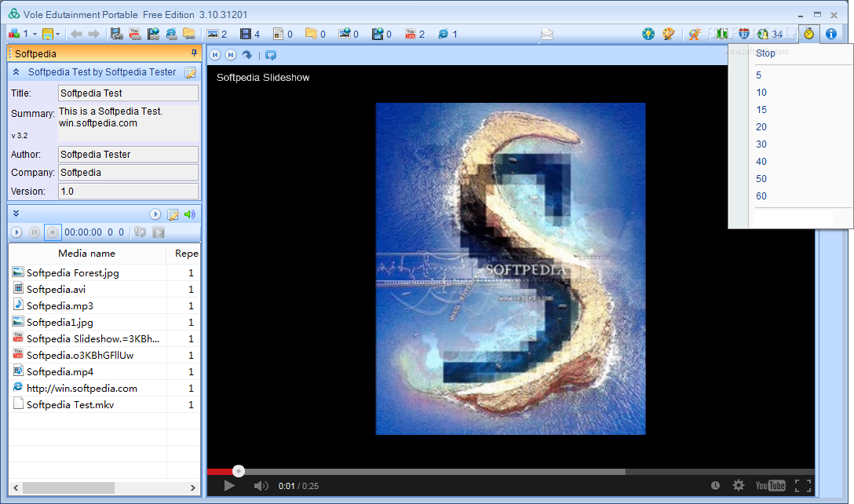
Task: Click the Company input field
Action: coord(128,172)
